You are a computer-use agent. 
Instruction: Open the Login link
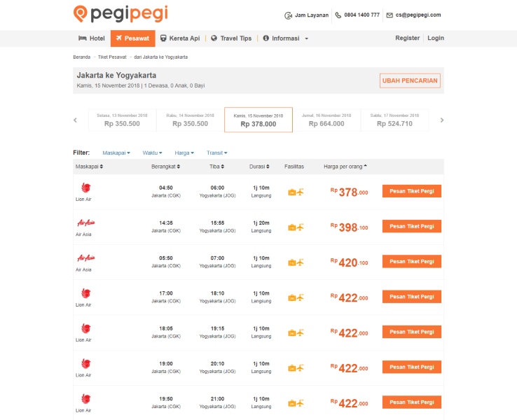click(x=436, y=38)
